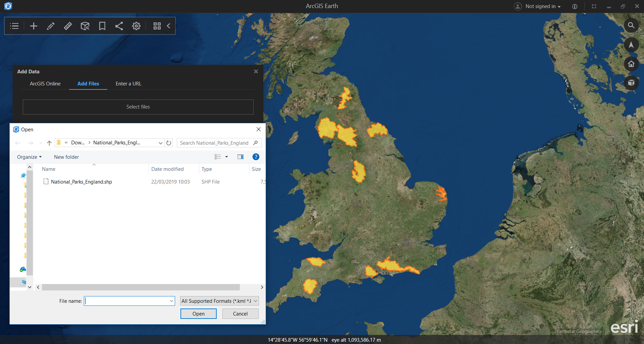644x344 pixels.
Task: Click the blue Help question icon
Action: tap(256, 157)
